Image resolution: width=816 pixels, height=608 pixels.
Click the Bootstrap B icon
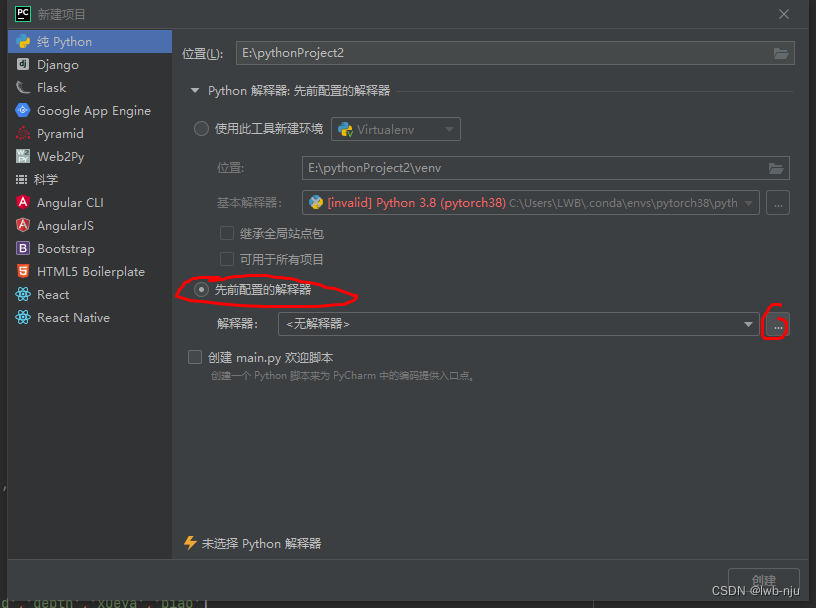23,248
